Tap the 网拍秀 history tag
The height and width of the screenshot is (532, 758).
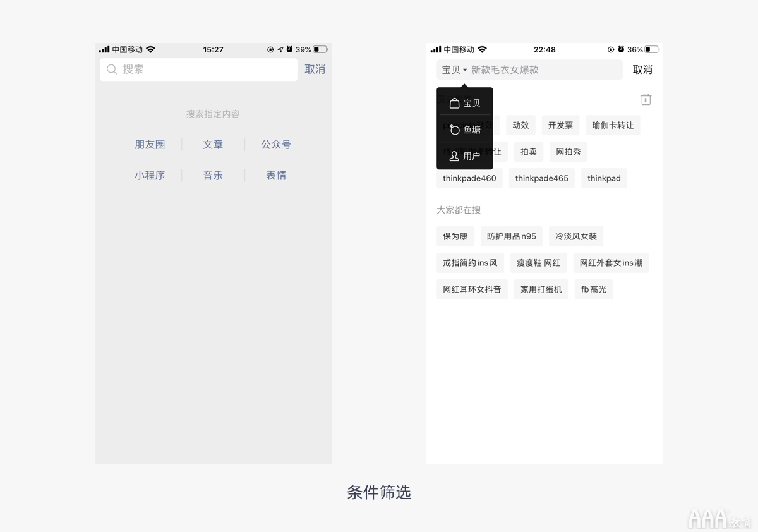coord(568,152)
